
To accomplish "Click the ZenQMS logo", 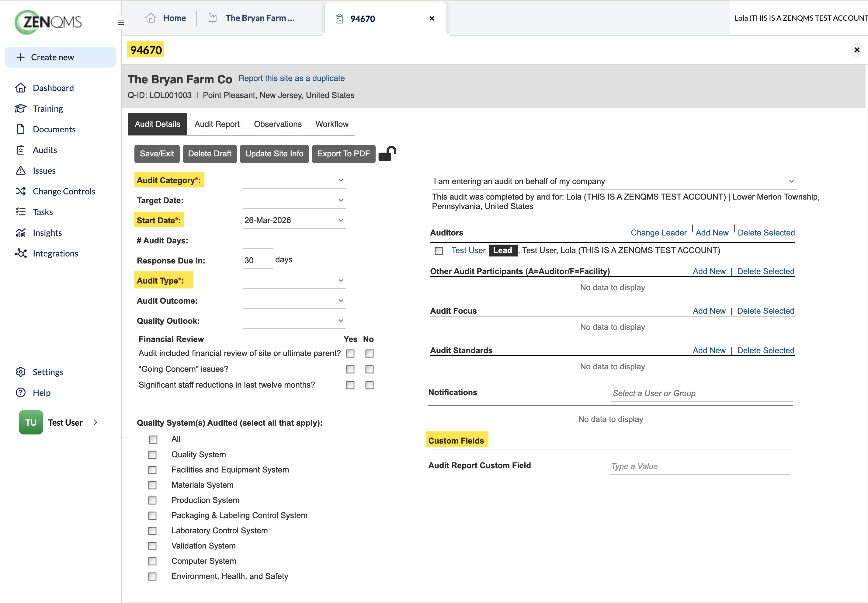I will point(48,22).
